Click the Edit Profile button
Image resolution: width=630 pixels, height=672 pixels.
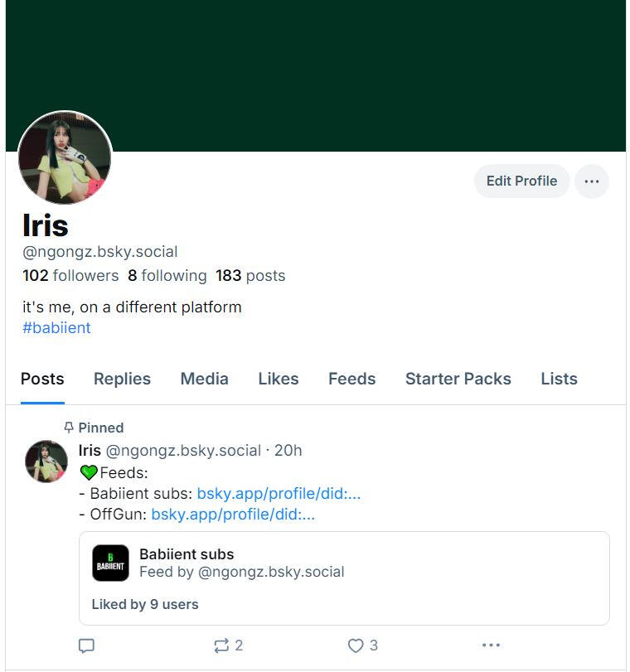click(x=521, y=181)
